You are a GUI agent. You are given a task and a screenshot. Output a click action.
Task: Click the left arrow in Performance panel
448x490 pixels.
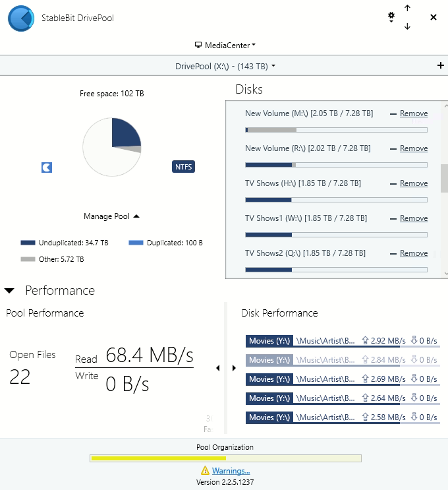click(218, 368)
